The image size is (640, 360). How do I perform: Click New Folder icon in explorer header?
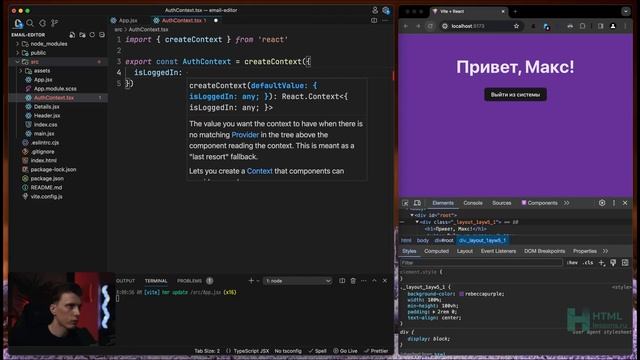(82, 35)
